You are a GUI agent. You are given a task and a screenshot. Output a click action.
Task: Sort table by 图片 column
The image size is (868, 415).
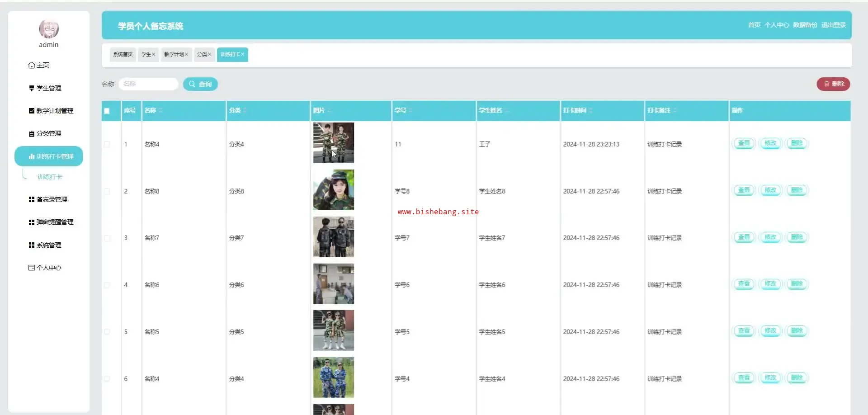click(x=330, y=110)
